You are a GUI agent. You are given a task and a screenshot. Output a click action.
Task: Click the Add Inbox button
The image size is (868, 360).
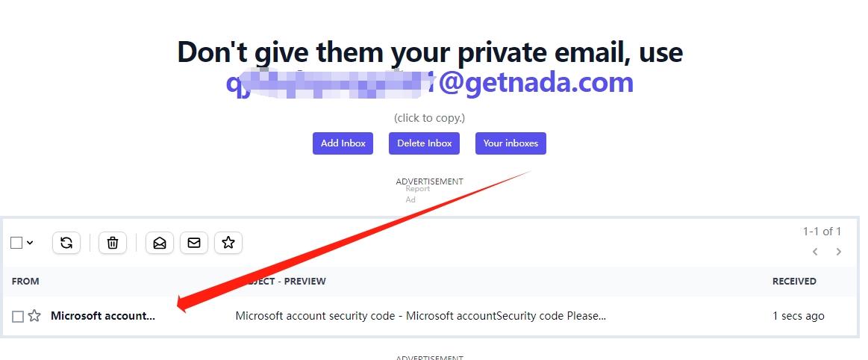point(343,143)
